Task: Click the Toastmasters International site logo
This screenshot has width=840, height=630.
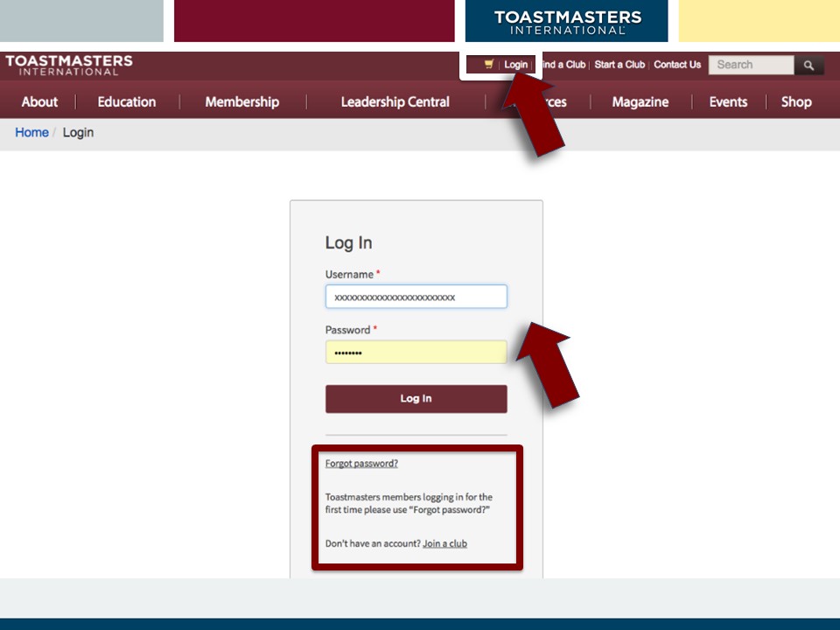Action: [69, 66]
